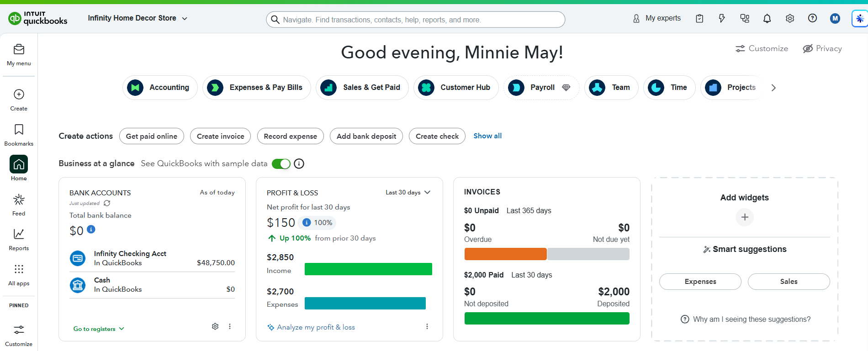868x351 pixels.
Task: Open Reports from the left sidebar
Action: point(19,240)
